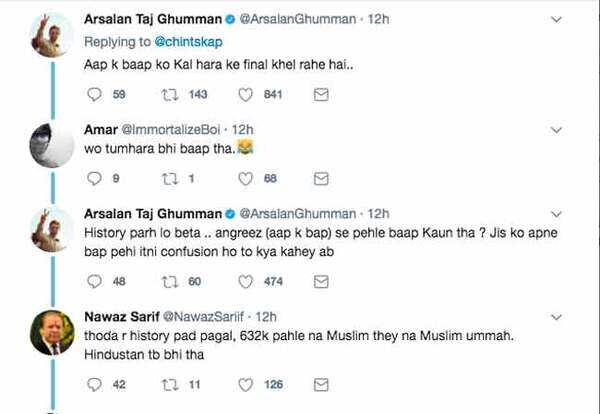Reply to Nawaz Sarif's tweet
The height and width of the screenshot is (414, 600).
(x=96, y=384)
